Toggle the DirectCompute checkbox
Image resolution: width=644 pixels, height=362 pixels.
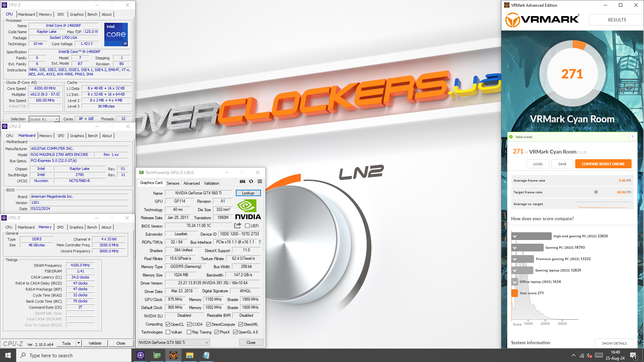[208, 324]
